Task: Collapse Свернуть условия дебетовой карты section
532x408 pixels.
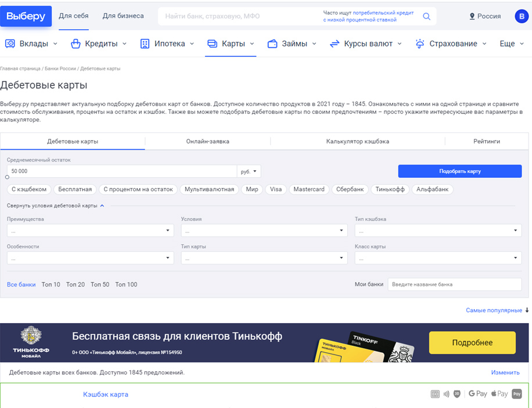Action: coord(55,206)
